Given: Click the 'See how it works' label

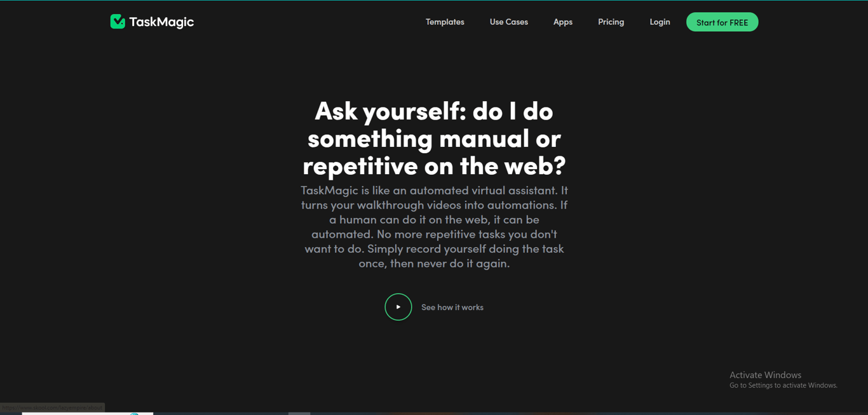Looking at the screenshot, I should click(452, 307).
